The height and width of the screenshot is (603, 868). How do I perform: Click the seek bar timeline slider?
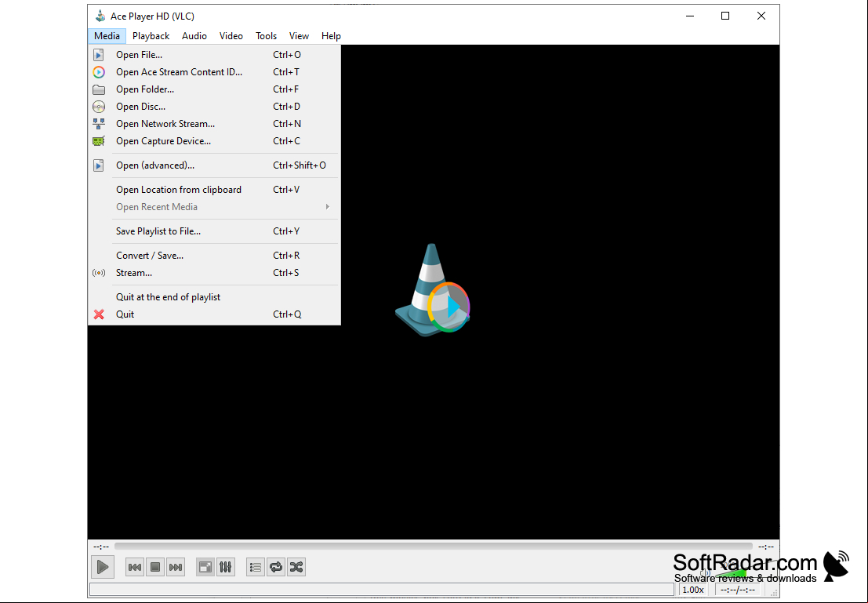click(434, 547)
